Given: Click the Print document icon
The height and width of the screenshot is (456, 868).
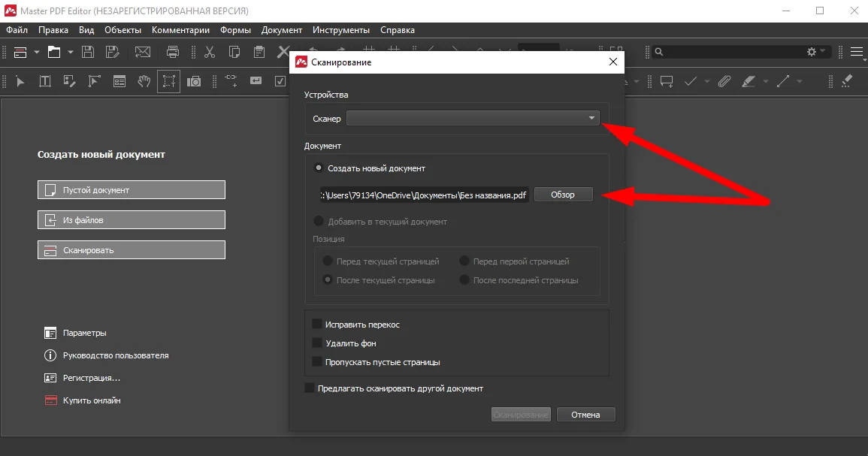Looking at the screenshot, I should coord(173,52).
